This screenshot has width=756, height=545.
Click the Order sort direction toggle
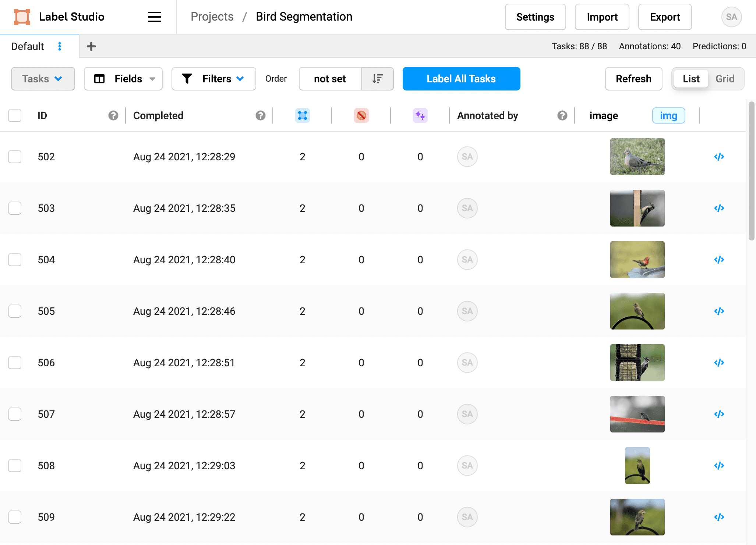[377, 78]
